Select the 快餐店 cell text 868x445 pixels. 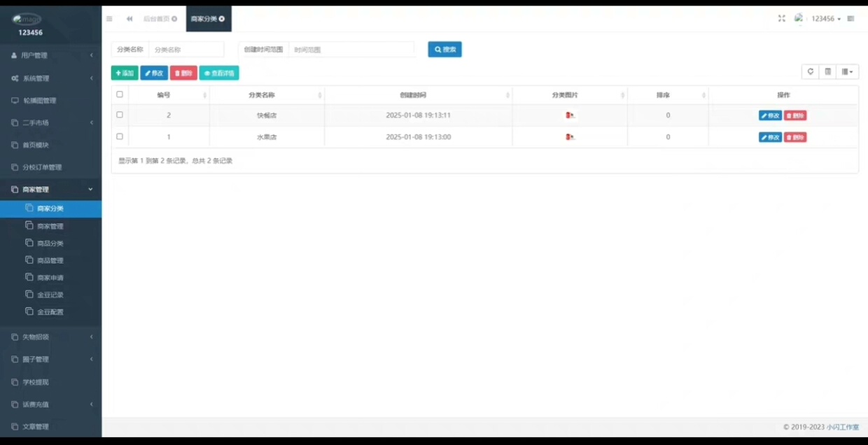coord(267,115)
